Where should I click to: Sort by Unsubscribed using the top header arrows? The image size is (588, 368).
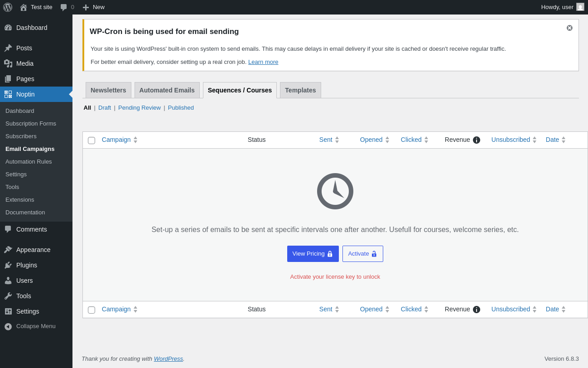point(535,140)
